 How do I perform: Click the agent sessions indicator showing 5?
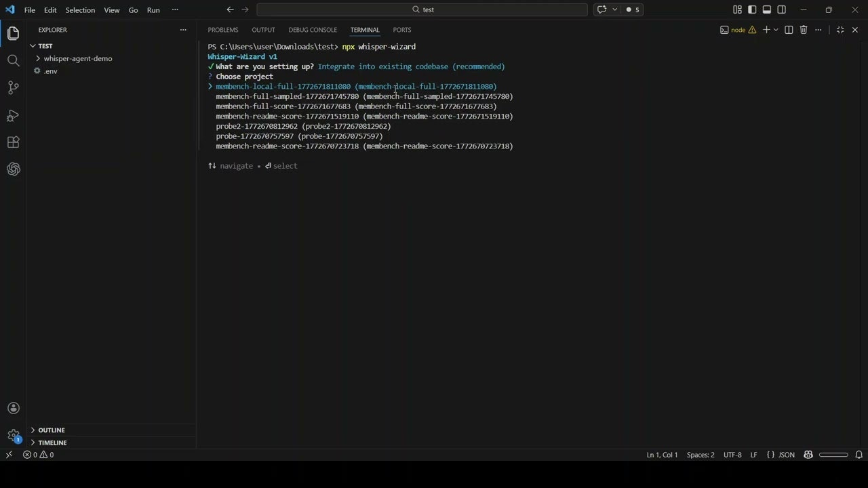point(632,9)
